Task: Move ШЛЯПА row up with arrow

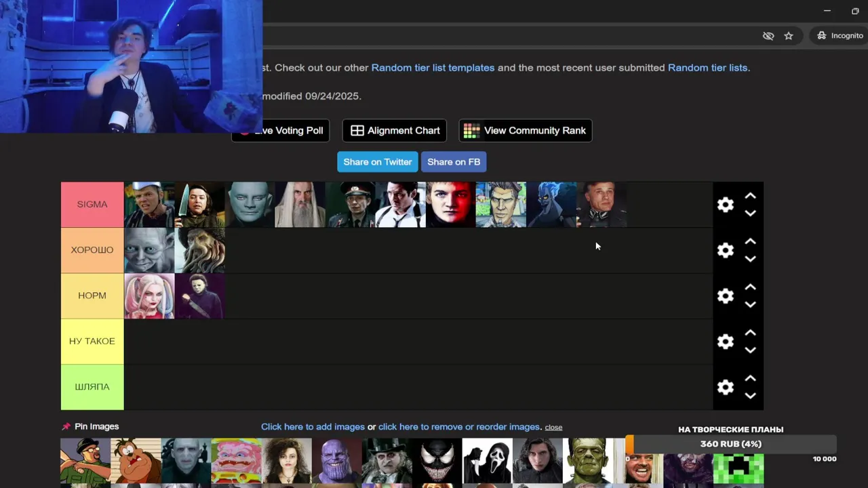Action: [x=750, y=378]
